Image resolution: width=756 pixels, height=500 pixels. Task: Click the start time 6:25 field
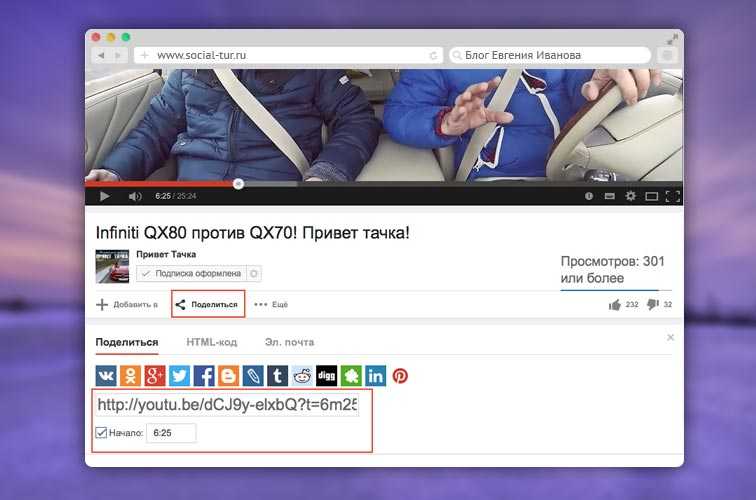(171, 433)
